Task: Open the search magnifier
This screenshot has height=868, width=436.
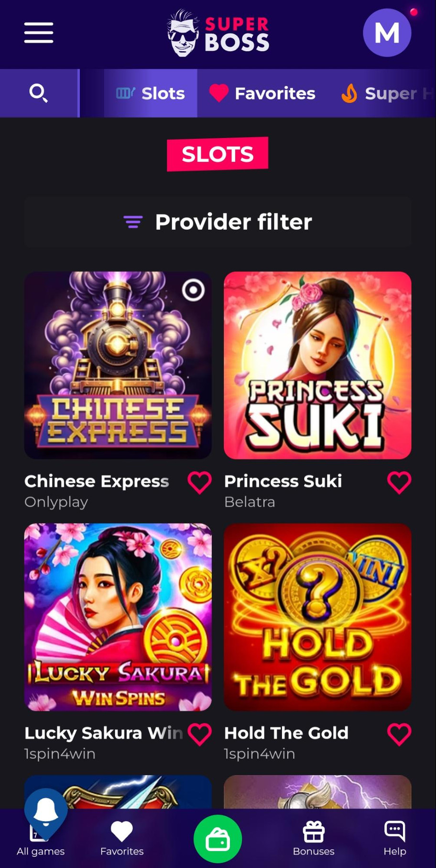Action: tap(39, 93)
